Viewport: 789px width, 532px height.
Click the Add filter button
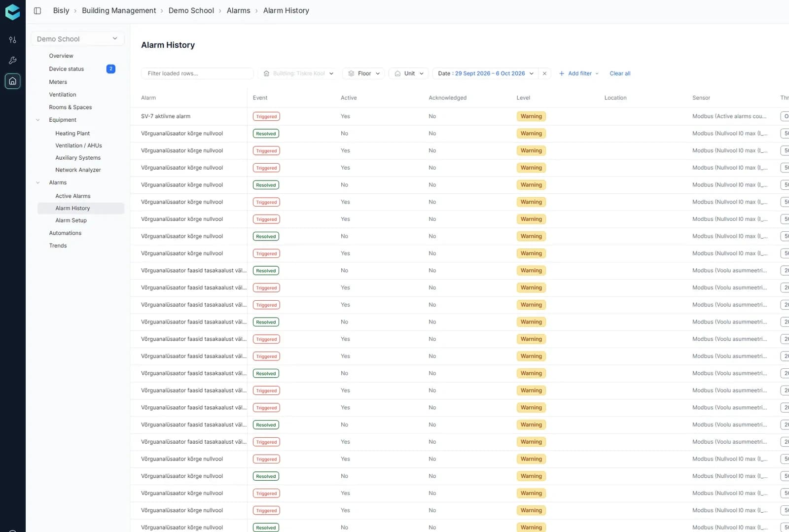pyautogui.click(x=578, y=73)
